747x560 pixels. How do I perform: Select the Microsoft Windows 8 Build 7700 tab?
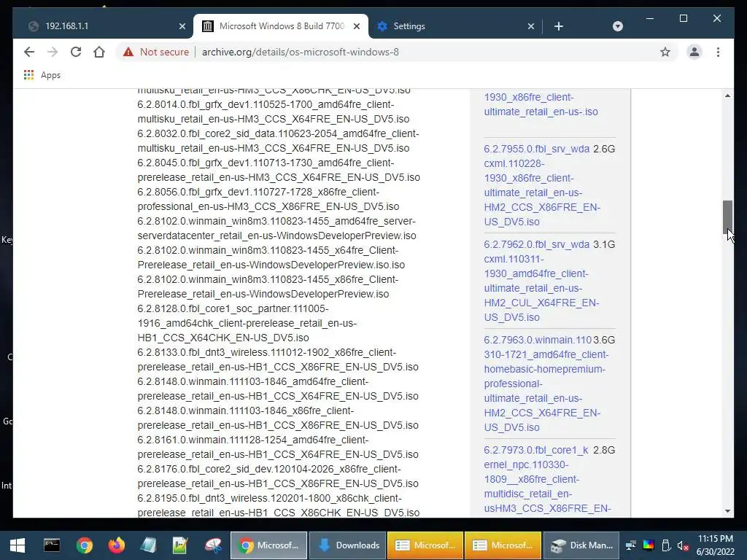click(x=281, y=26)
